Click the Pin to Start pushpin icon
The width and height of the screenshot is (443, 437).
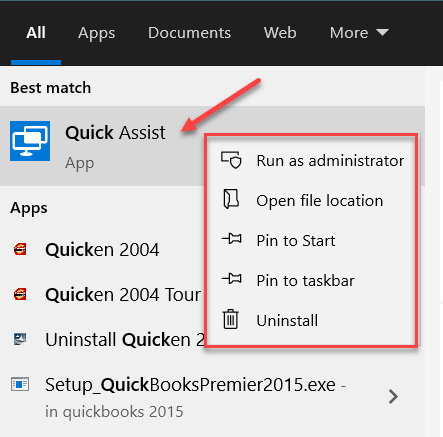(232, 239)
